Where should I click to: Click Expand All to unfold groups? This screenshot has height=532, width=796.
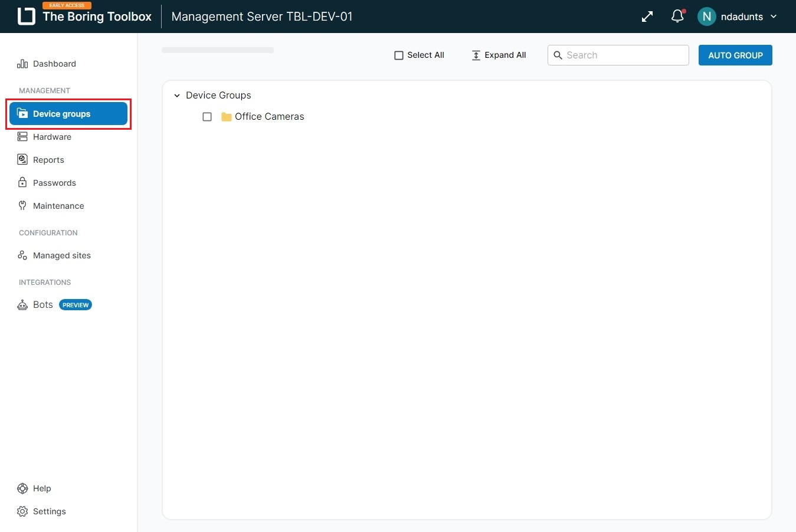pos(499,55)
